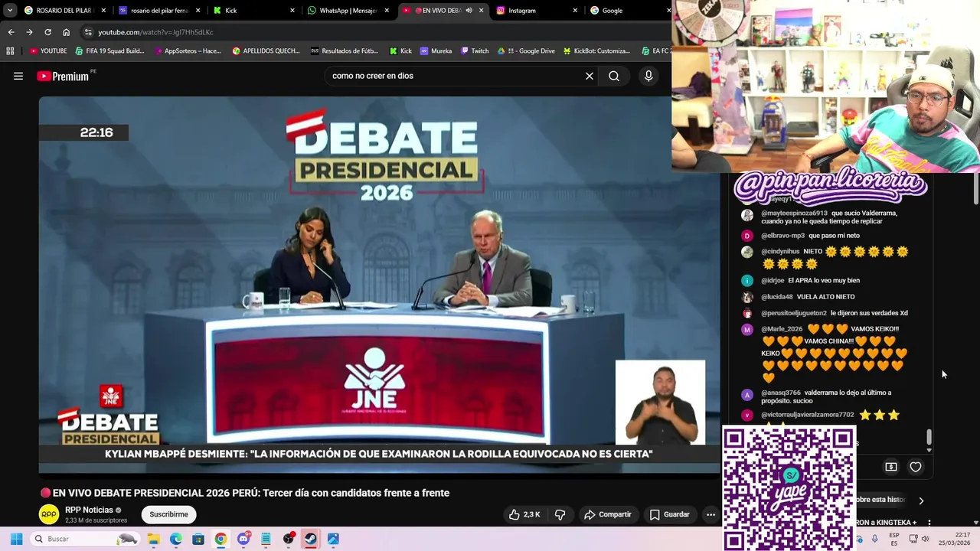Image resolution: width=980 pixels, height=551 pixels.
Task: View site information icon in address bar
Action: click(88, 32)
